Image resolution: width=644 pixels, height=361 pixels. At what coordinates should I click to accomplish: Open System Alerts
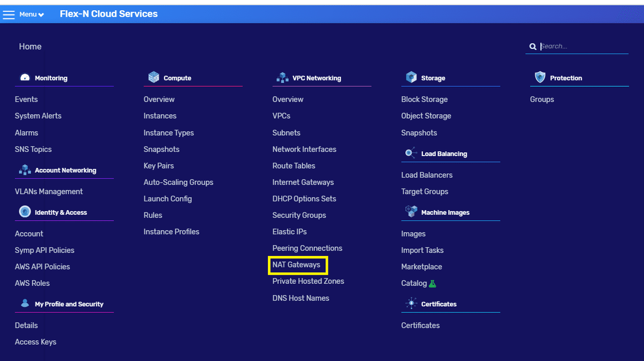(x=38, y=116)
